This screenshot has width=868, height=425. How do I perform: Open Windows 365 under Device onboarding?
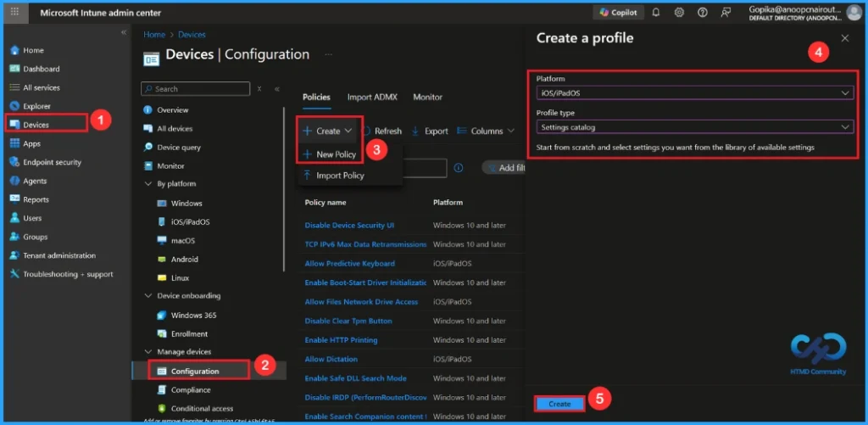[x=193, y=316]
